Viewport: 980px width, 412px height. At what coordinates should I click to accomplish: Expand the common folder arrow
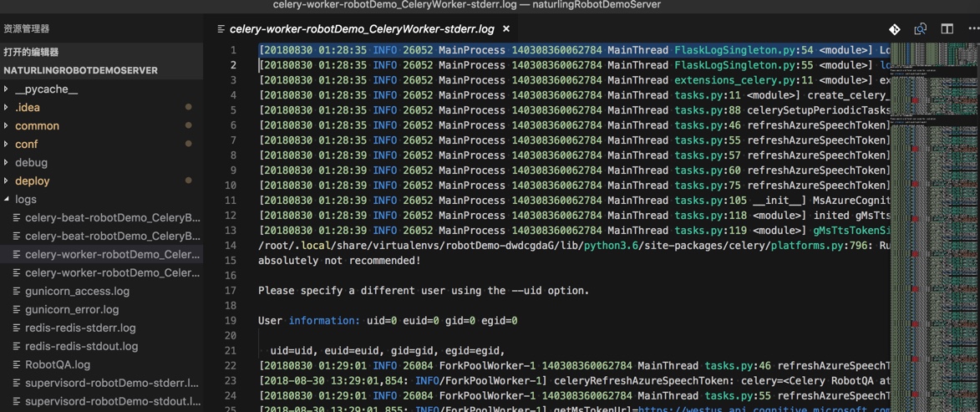[x=7, y=126]
